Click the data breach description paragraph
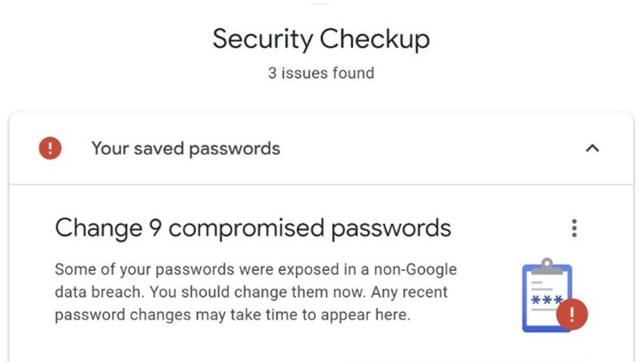This screenshot has width=644, height=362. coord(256,292)
